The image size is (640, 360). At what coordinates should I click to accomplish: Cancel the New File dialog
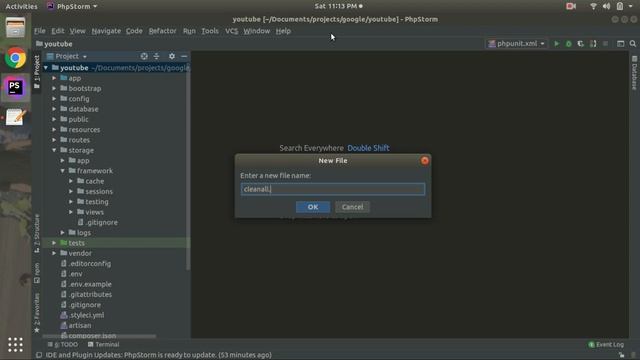point(352,207)
